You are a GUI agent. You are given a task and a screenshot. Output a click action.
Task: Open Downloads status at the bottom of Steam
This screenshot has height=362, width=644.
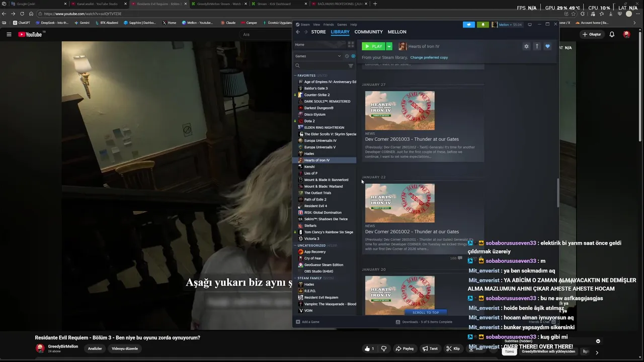(x=424, y=322)
